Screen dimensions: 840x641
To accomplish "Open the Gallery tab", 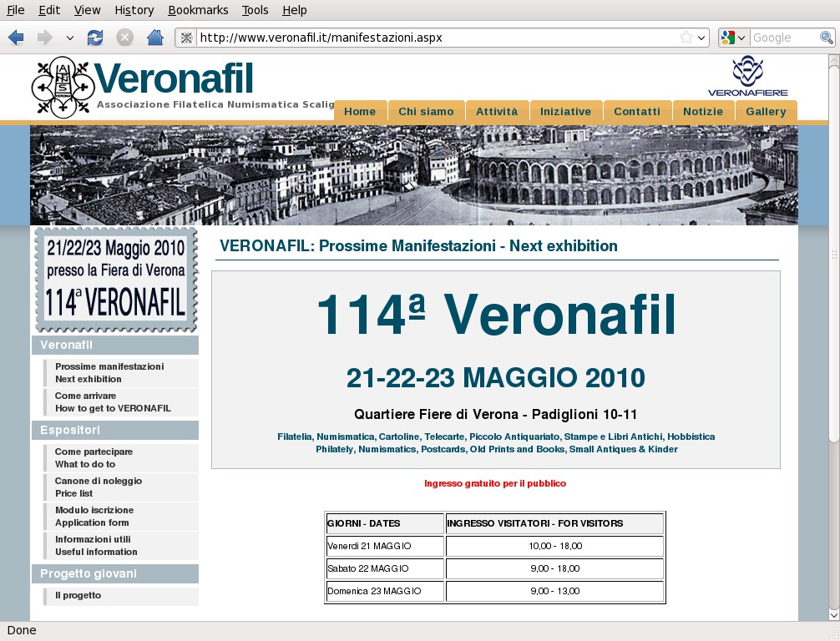I will tap(766, 111).
